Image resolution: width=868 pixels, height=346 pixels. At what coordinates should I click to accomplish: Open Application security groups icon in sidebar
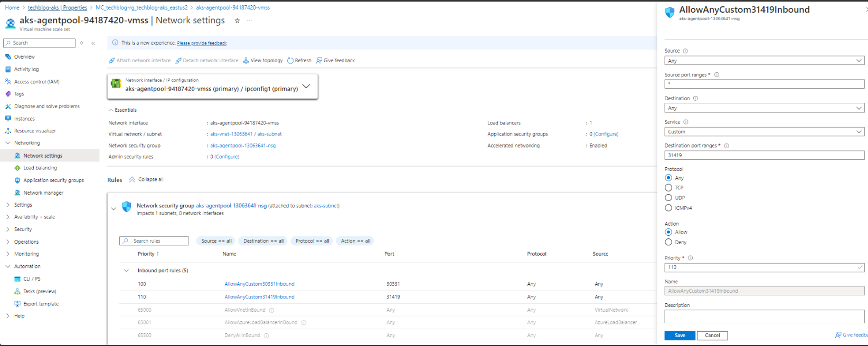17,180
